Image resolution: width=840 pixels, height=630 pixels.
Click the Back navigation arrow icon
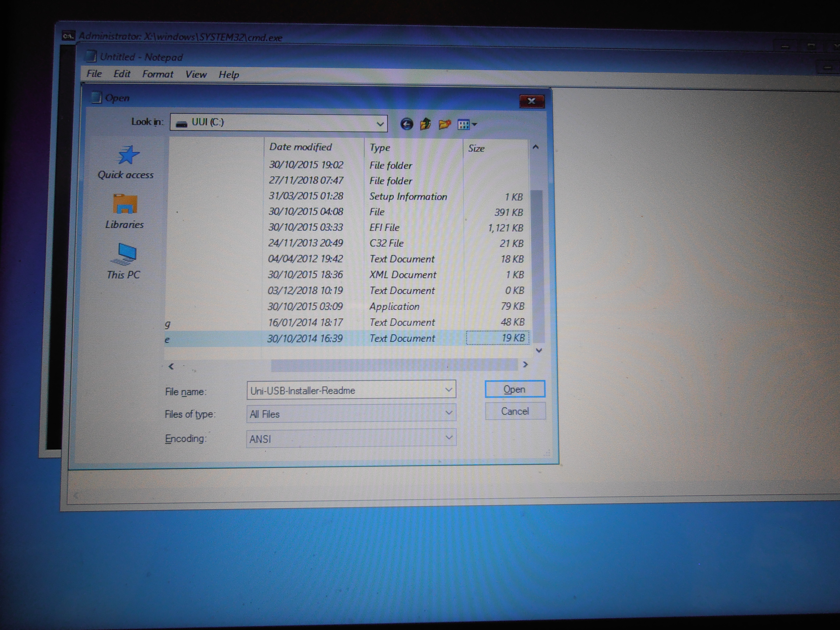[x=406, y=124]
